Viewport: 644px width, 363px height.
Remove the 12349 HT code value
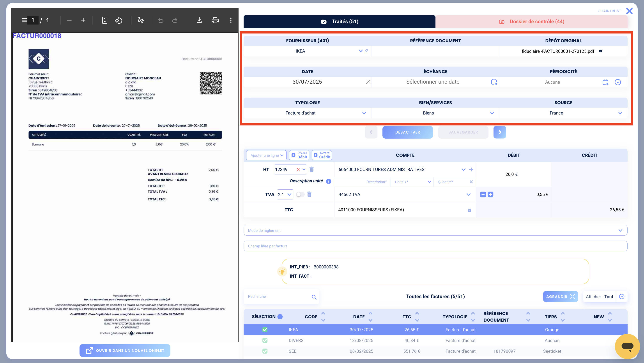pyautogui.click(x=298, y=169)
